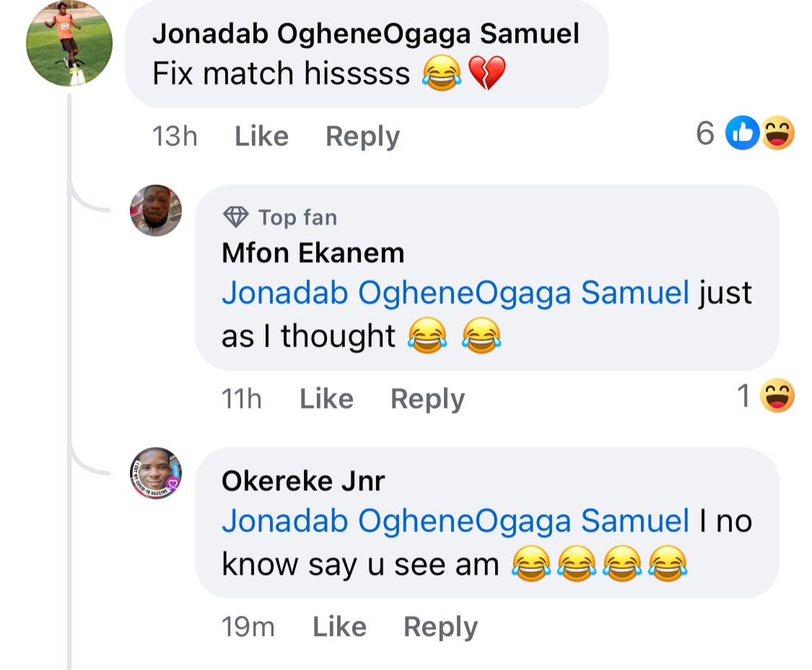The height and width of the screenshot is (670, 812).
Task: Click the 19m timestamp on Okereke's reply
Action: click(248, 627)
